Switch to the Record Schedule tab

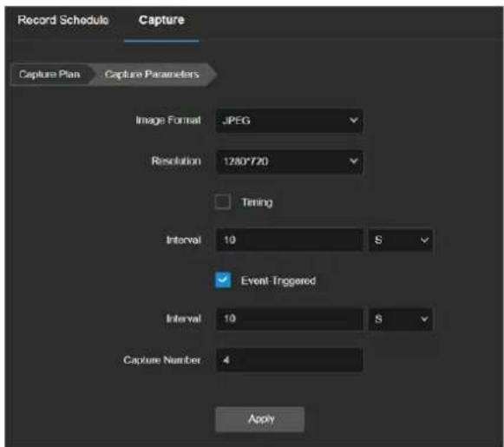(63, 20)
